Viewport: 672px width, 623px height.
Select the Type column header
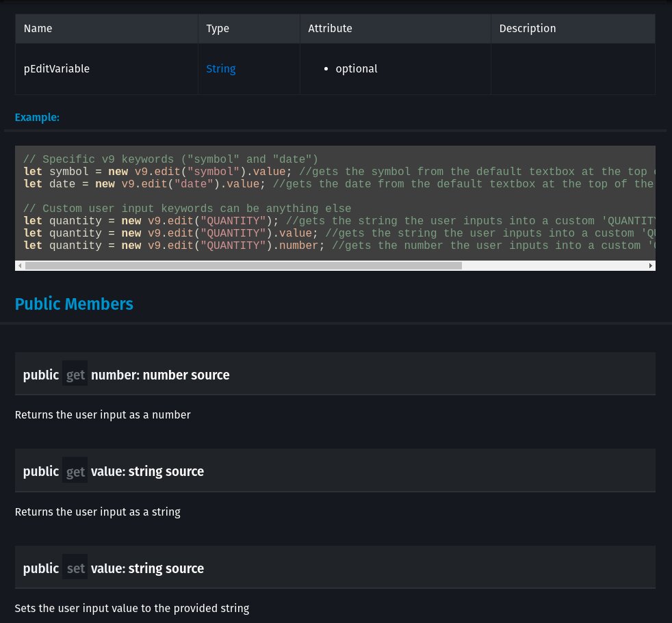(218, 29)
